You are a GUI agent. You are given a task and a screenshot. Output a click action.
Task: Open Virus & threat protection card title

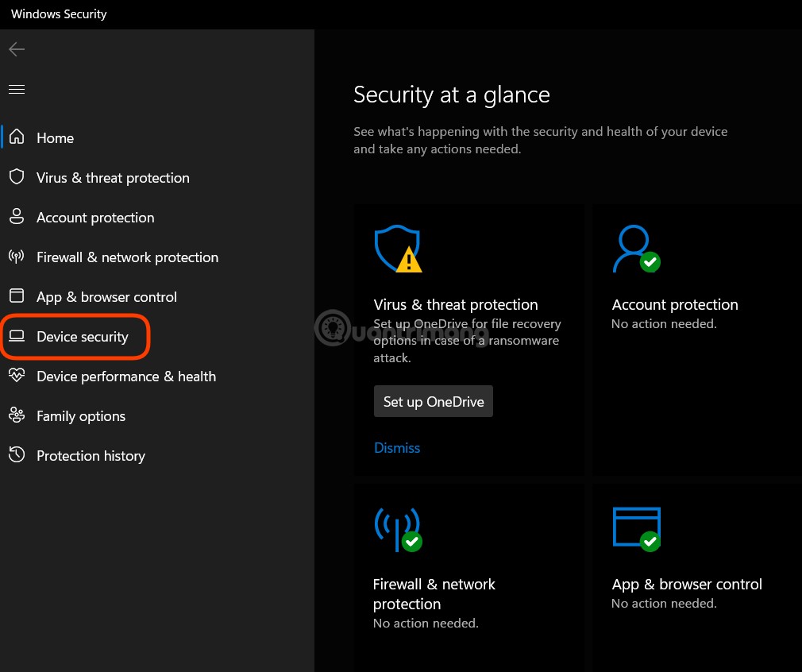[456, 304]
